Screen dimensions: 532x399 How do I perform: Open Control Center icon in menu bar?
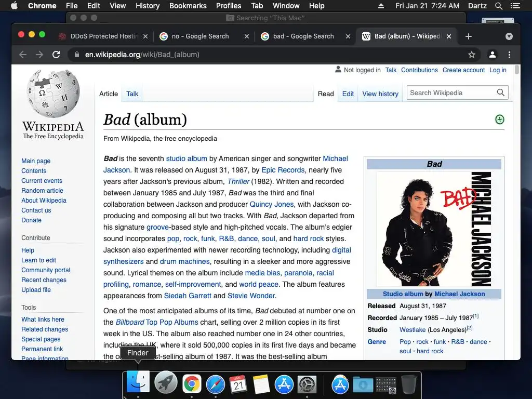pos(515,6)
